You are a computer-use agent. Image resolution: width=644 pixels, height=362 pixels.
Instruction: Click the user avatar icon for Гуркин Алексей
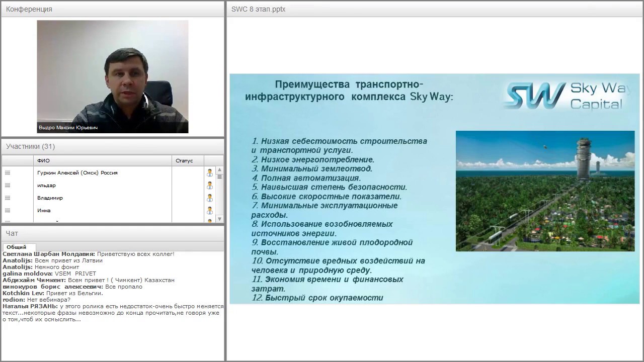point(210,172)
